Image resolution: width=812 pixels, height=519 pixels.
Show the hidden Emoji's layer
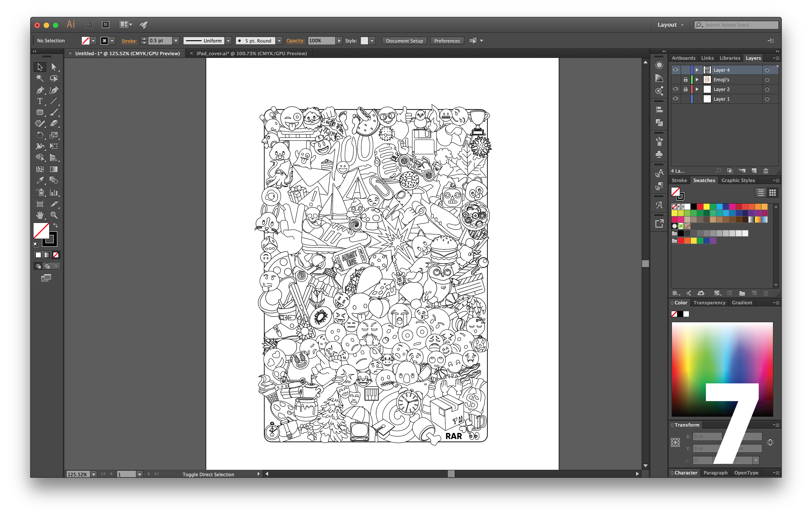pos(676,80)
